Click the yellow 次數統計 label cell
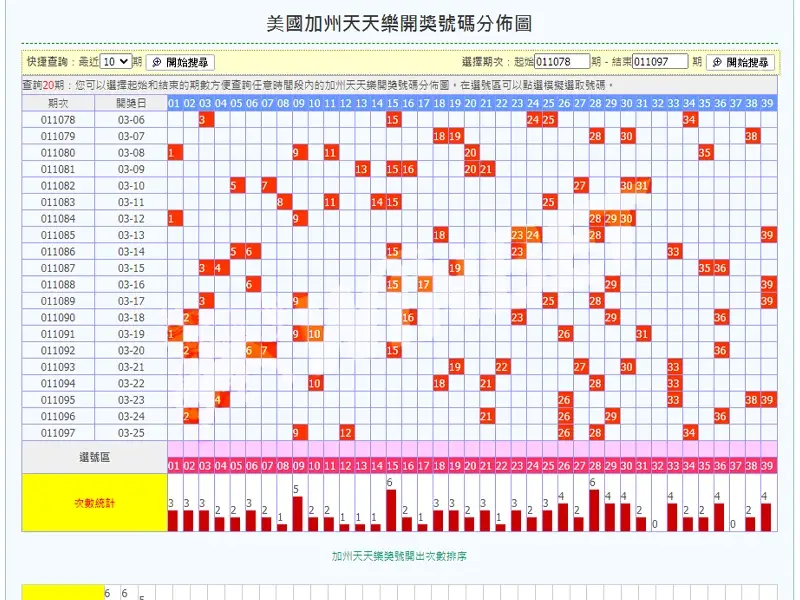The height and width of the screenshot is (600, 800). [94, 503]
